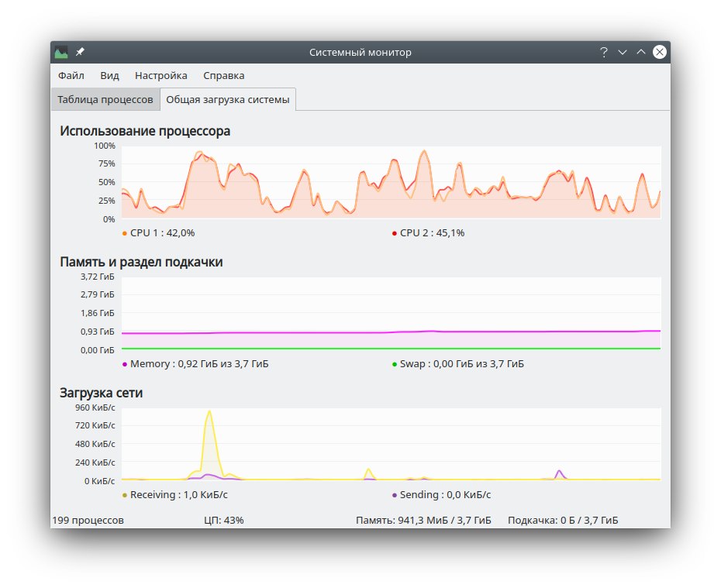Select the Общая загрузка системы tab
Viewport: 721px width, 588px height.
(x=228, y=100)
